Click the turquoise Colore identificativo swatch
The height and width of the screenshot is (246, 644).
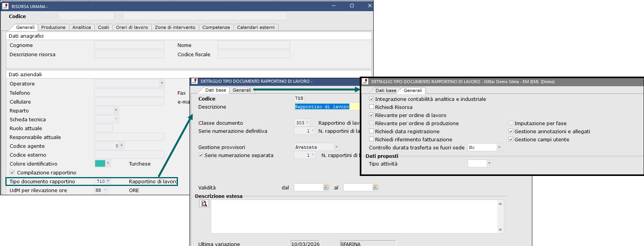[100, 164]
